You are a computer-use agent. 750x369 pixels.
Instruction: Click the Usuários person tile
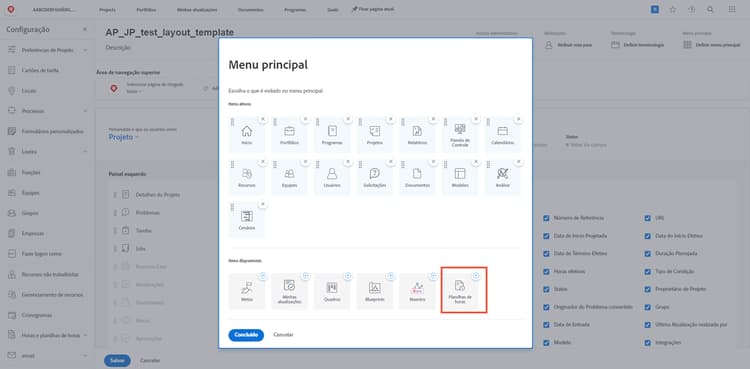tap(332, 177)
